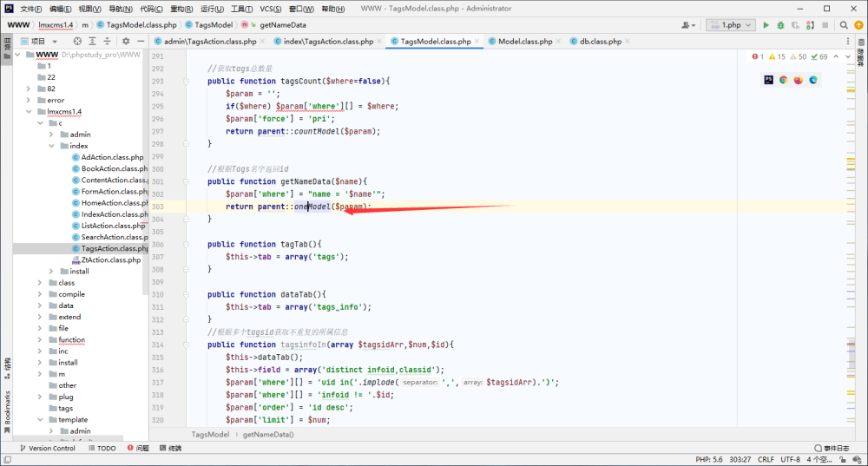Click error stripe marker on editor scrollbar
868x466 pixels.
coord(851,345)
